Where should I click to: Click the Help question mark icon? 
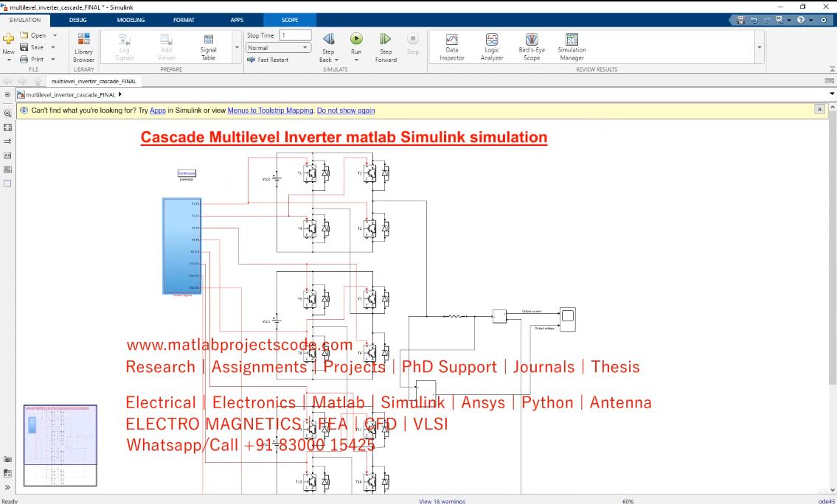801,20
